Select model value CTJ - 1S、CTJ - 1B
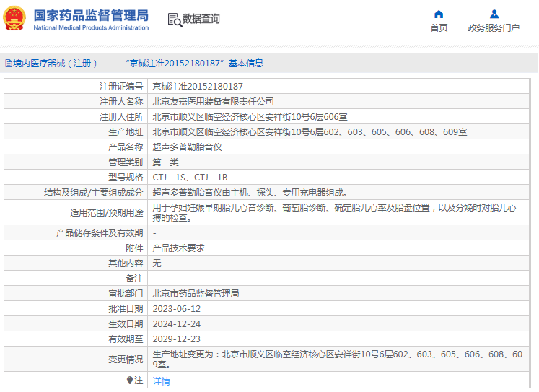 tap(190, 178)
